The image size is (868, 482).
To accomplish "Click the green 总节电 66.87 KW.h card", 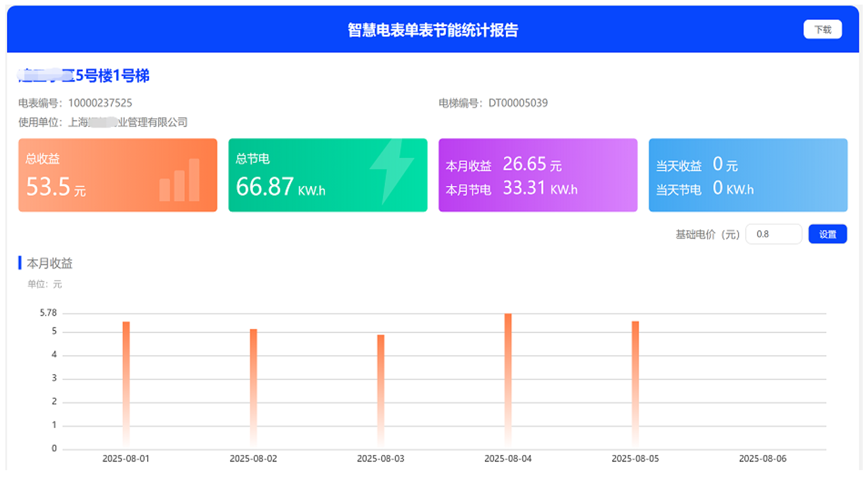I will tap(327, 175).
